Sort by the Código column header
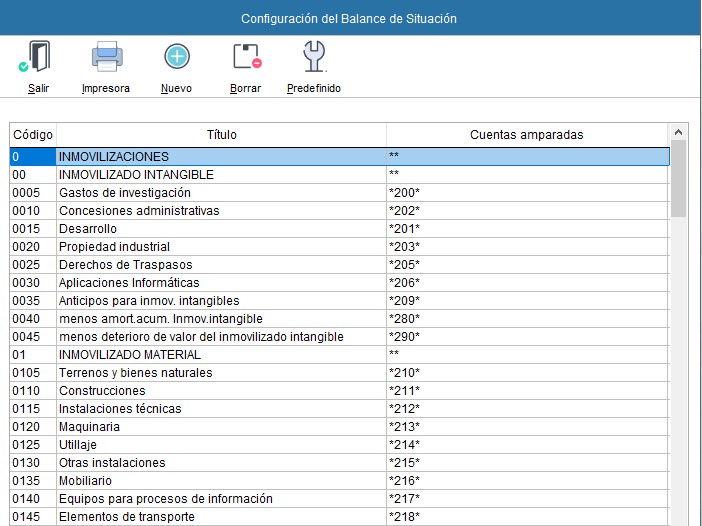This screenshot has height=526, width=702. (33, 134)
